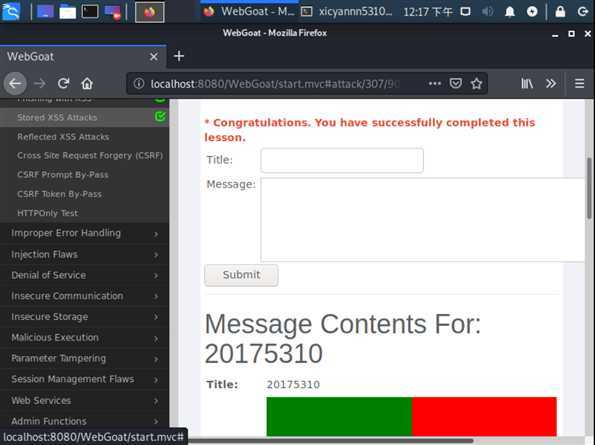Save page to Pocket

[x=455, y=83]
